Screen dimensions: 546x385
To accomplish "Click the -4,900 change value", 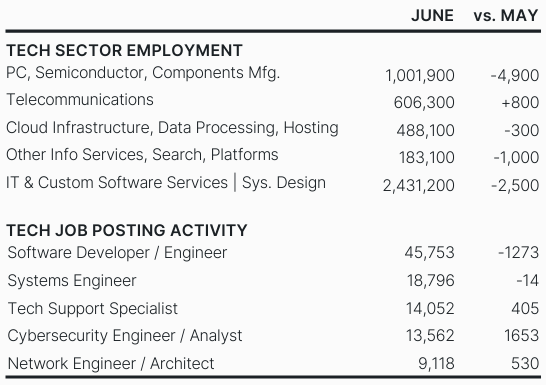I will pyautogui.click(x=515, y=76).
